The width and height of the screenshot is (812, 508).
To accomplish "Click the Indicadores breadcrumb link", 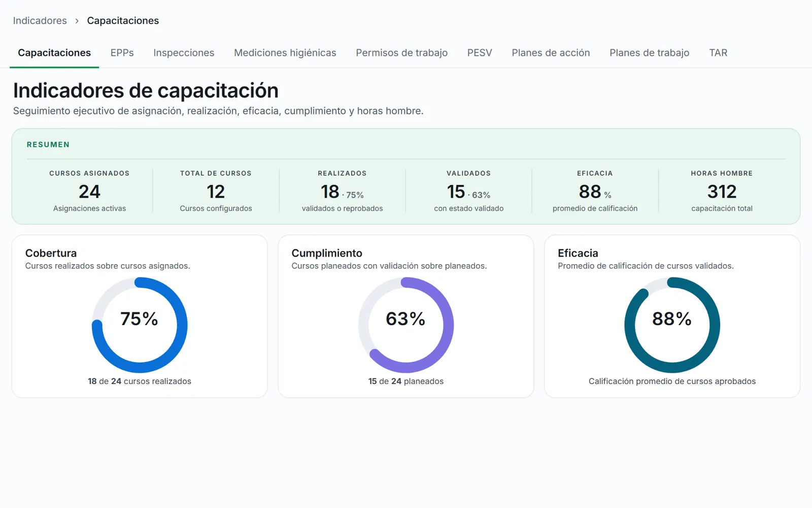I will point(40,21).
